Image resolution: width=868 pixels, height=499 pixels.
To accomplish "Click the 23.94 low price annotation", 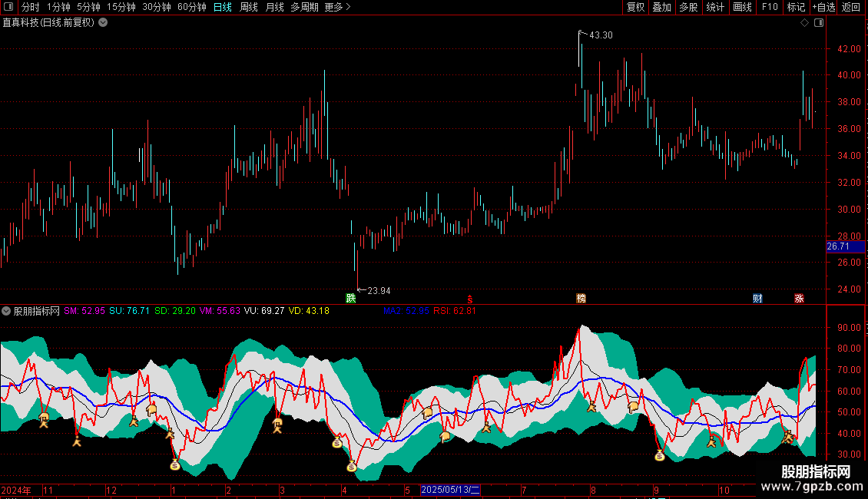I will click(379, 290).
